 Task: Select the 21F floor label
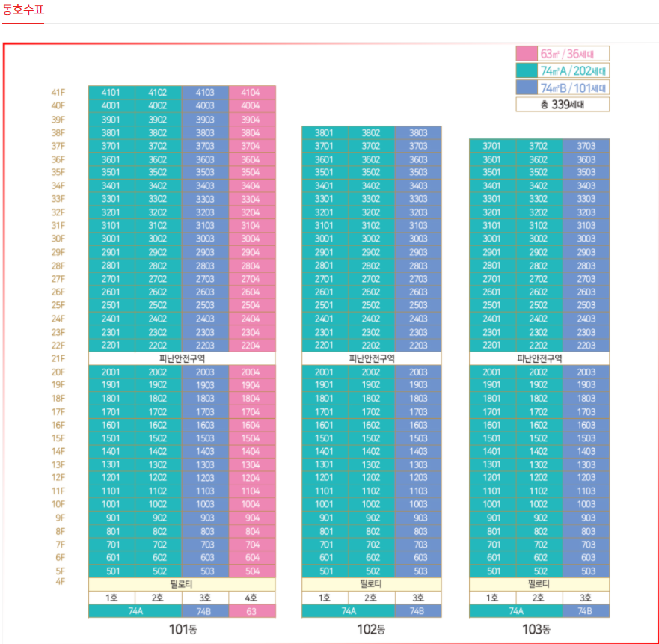[58, 358]
